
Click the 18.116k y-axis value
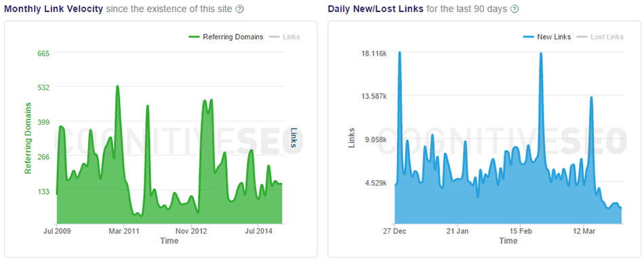coord(375,54)
